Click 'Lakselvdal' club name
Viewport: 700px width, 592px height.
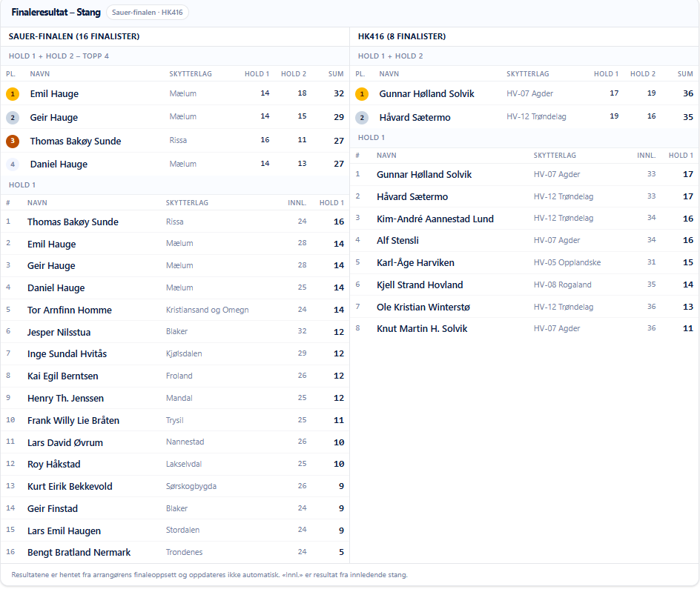pos(184,464)
